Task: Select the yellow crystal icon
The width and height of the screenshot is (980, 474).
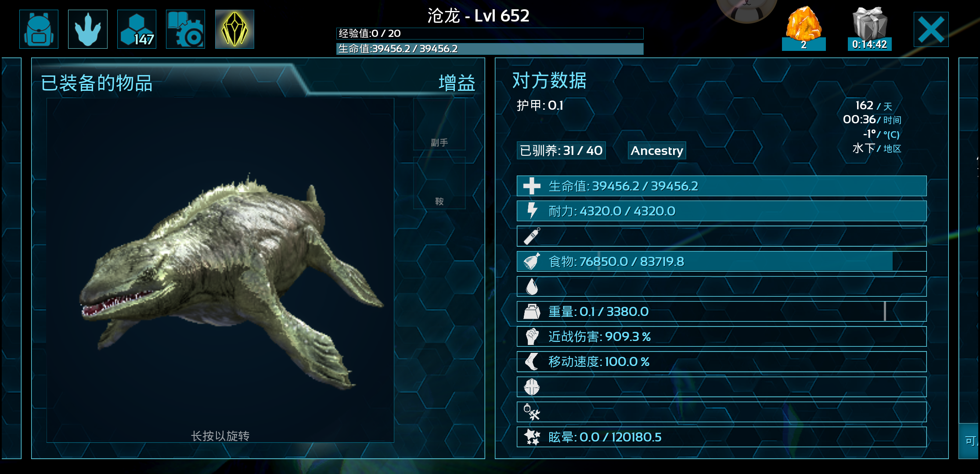Action: 234,29
